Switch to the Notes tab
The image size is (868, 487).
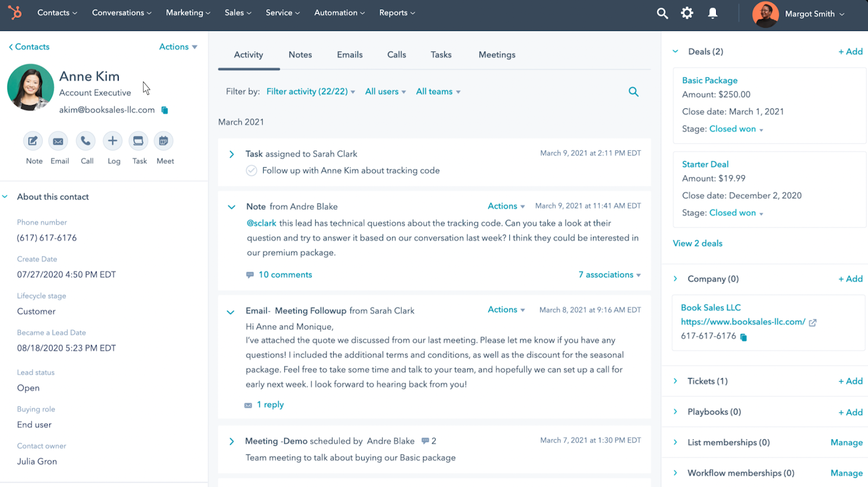pyautogui.click(x=300, y=55)
